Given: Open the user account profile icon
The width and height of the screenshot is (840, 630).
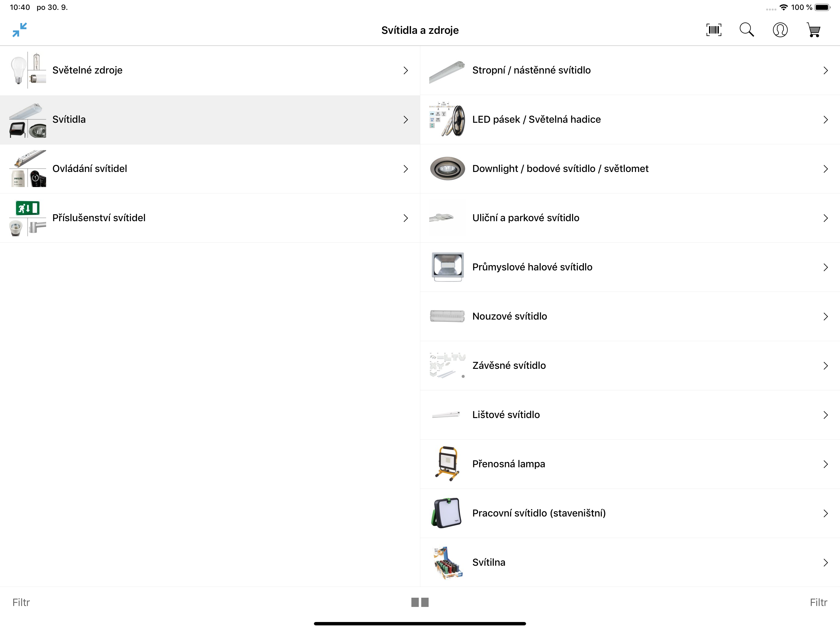Looking at the screenshot, I should click(x=780, y=30).
